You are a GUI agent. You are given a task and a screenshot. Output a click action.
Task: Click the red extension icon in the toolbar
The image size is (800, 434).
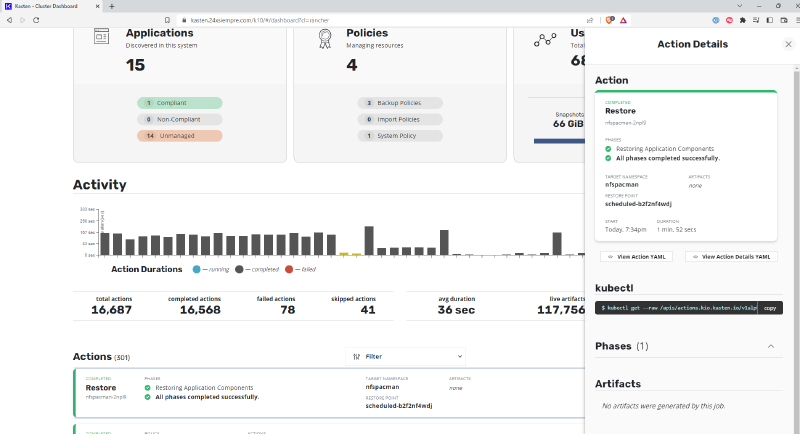pyautogui.click(x=730, y=20)
